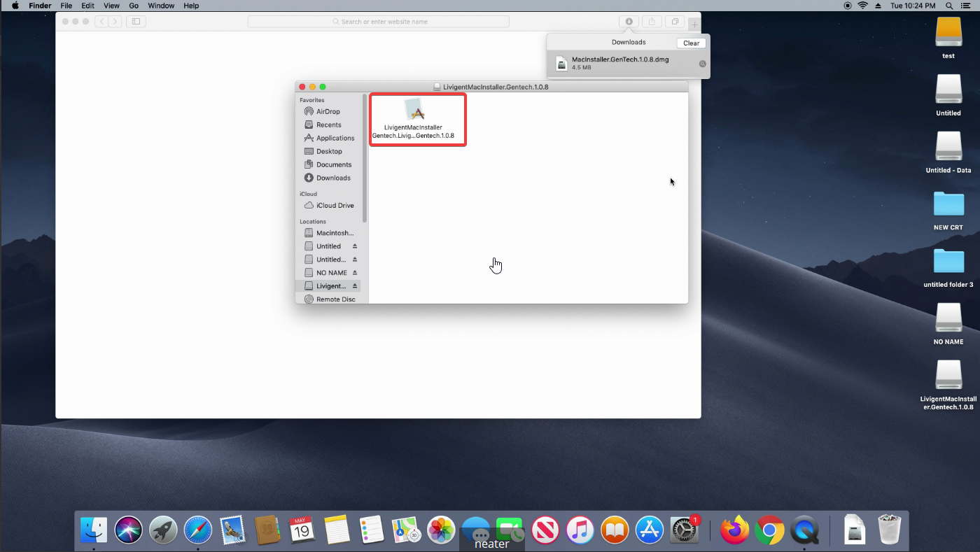Launch Siri from the Dock
Image resolution: width=980 pixels, height=552 pixels.
(129, 530)
